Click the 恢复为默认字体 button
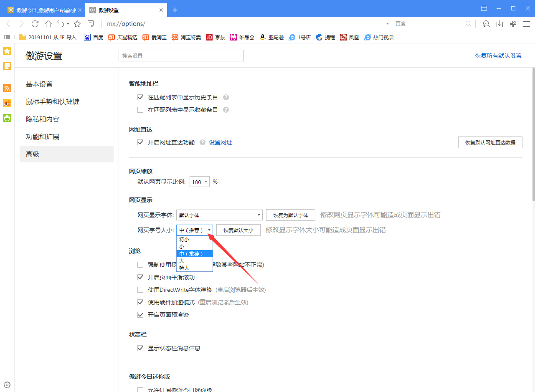535x392 pixels. coord(290,215)
